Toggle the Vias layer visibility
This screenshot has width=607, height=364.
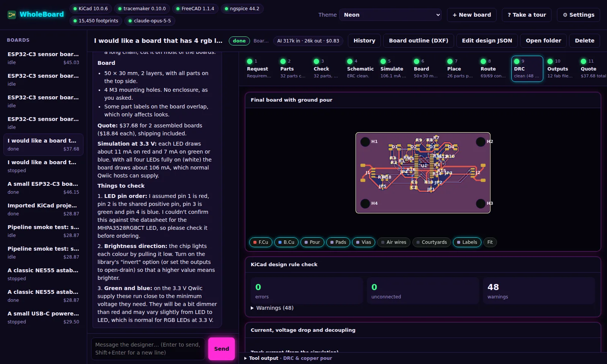tap(363, 242)
